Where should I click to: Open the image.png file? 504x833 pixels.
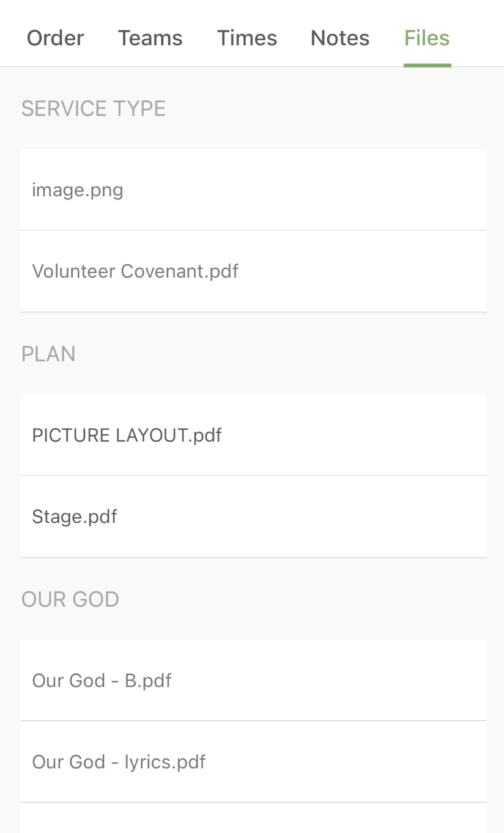coord(254,190)
